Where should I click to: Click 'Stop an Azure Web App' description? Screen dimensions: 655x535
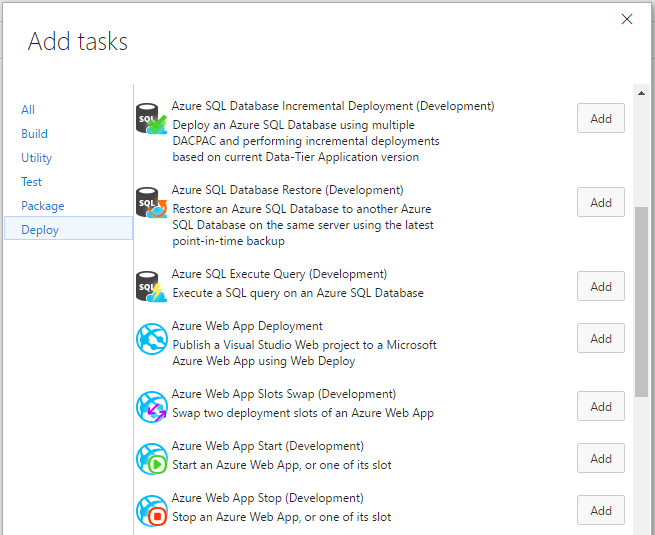tap(282, 517)
